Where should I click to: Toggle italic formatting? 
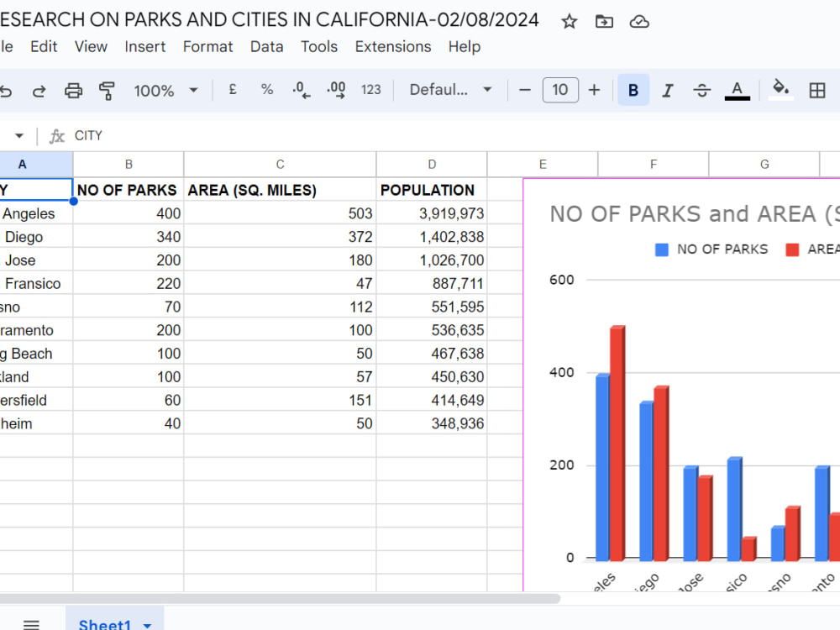point(668,91)
